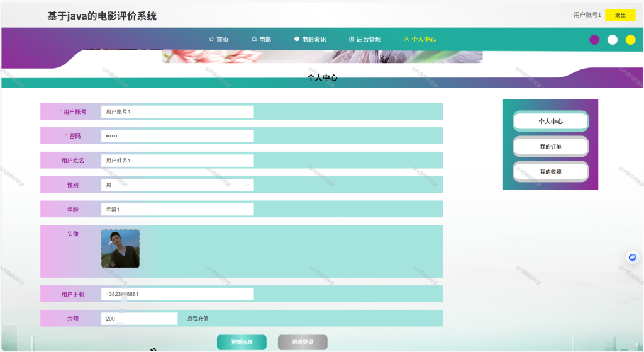Focus the 密码 password field
This screenshot has height=352, width=644.
coord(177,136)
